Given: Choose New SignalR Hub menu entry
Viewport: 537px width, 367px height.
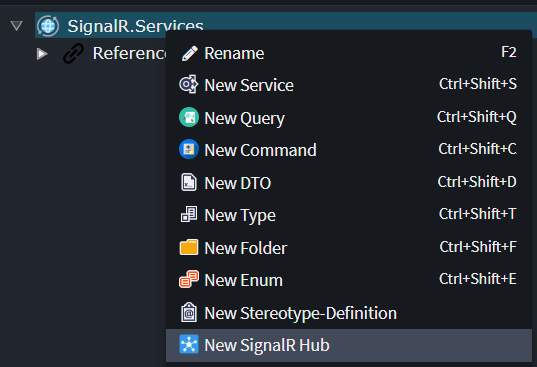Looking at the screenshot, I should coord(349,345).
